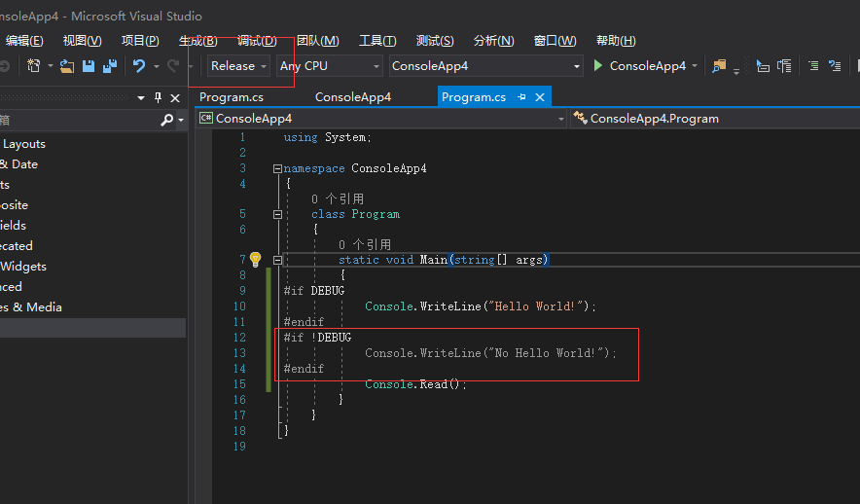The image size is (860, 504).
Task: Save the current file with the Save icon
Action: 88,66
